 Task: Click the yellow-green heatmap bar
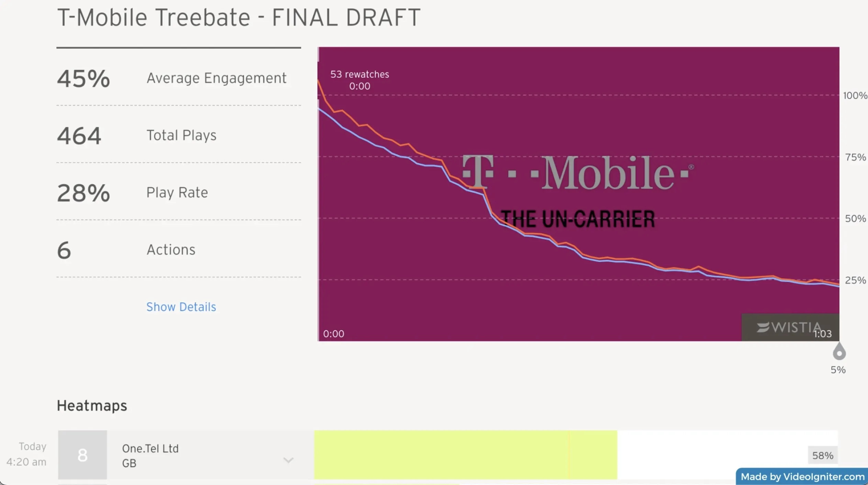[465, 455]
